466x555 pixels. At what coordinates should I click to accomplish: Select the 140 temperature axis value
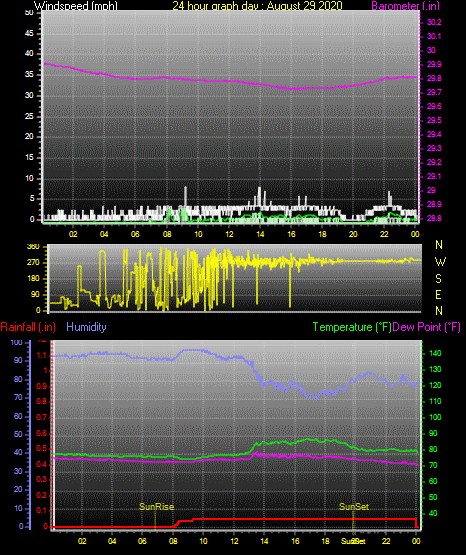[x=435, y=353]
